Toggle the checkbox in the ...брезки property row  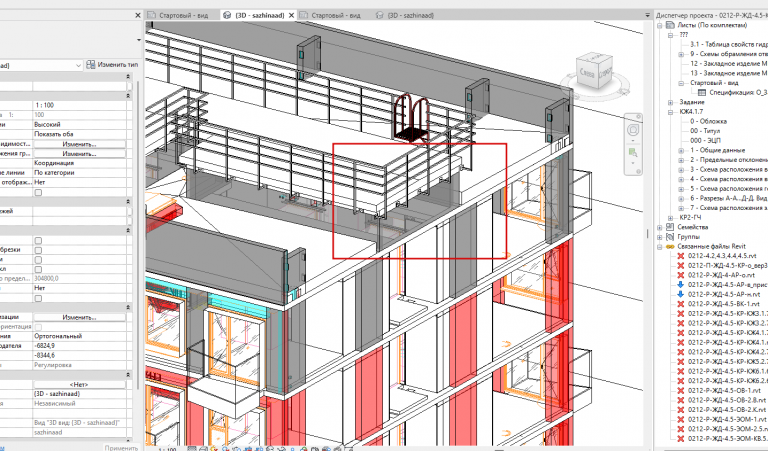coord(38,250)
